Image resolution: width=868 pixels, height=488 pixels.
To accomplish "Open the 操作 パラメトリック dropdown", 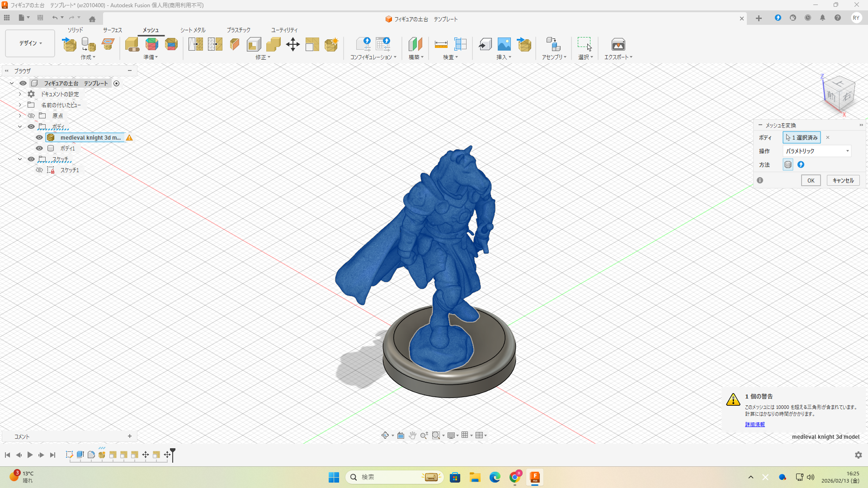I will pyautogui.click(x=816, y=151).
